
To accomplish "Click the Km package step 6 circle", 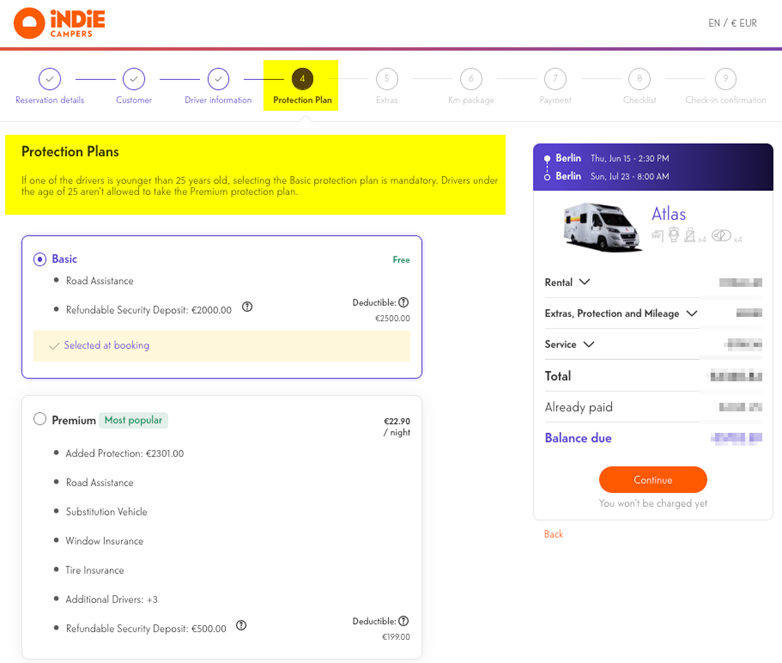I will click(x=471, y=79).
